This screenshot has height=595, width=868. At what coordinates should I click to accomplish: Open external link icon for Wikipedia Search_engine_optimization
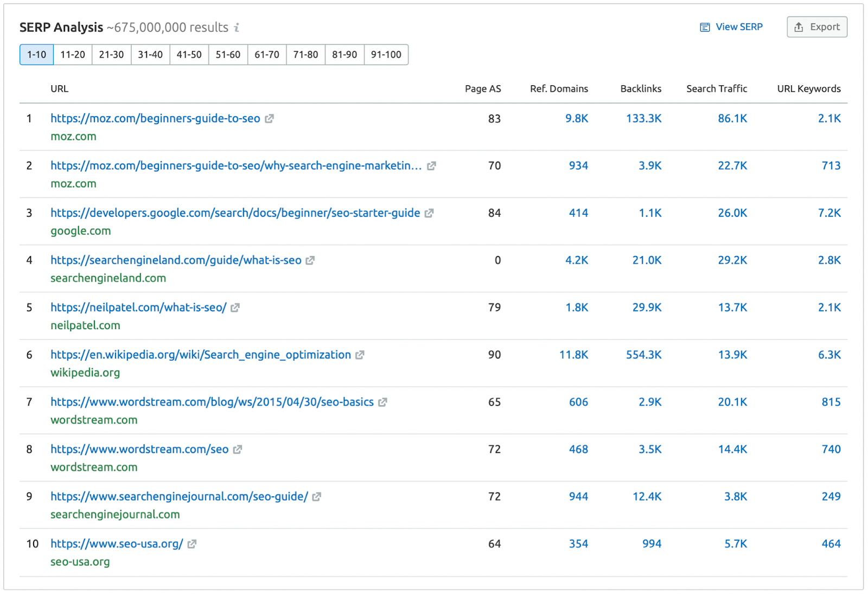point(360,355)
